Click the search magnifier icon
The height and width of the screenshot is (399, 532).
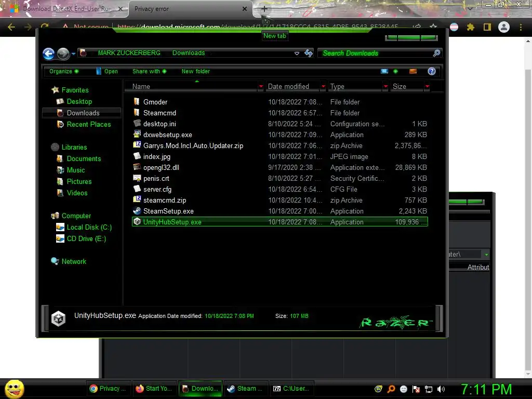pos(436,53)
